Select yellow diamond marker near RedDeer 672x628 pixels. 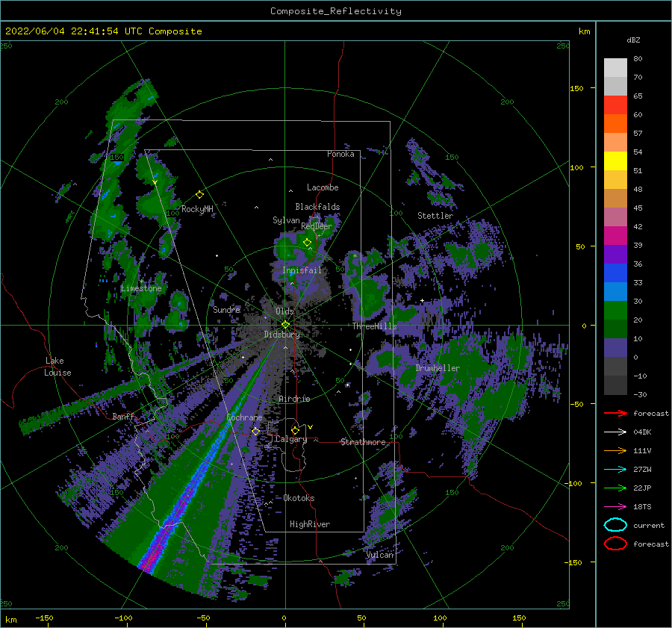click(x=307, y=243)
